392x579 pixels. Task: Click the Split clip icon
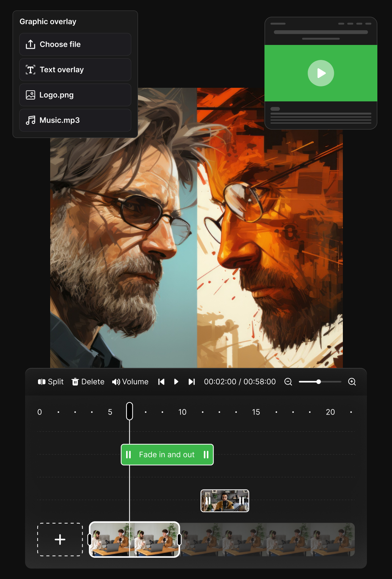pyautogui.click(x=42, y=382)
